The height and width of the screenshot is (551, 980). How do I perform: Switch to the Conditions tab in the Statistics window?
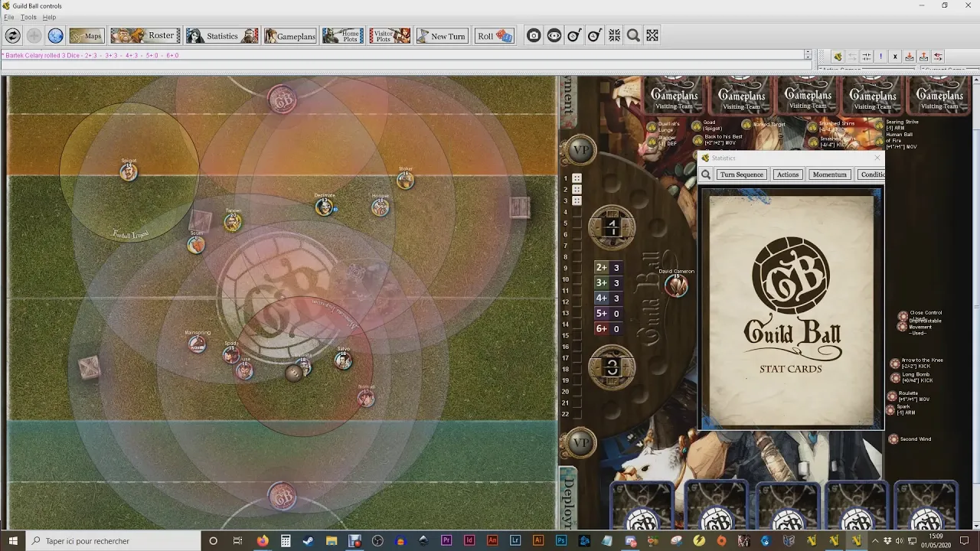(871, 174)
